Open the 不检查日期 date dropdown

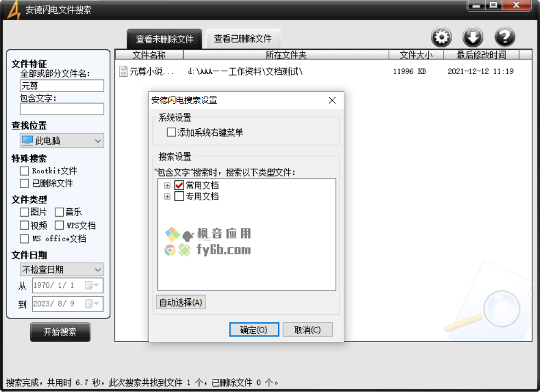coord(62,269)
